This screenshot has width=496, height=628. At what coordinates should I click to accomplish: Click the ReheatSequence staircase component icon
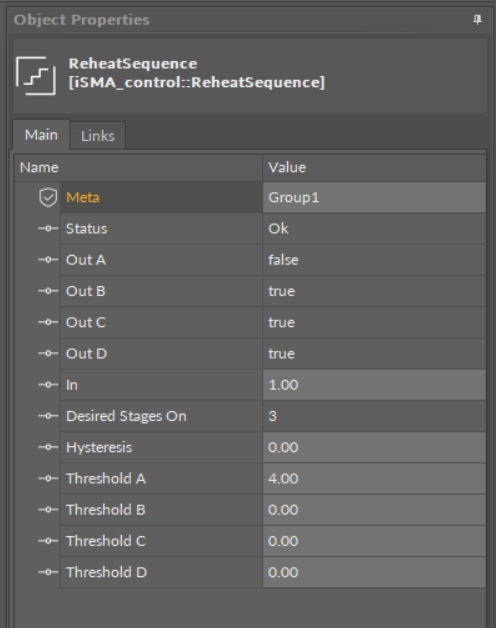[x=36, y=76]
